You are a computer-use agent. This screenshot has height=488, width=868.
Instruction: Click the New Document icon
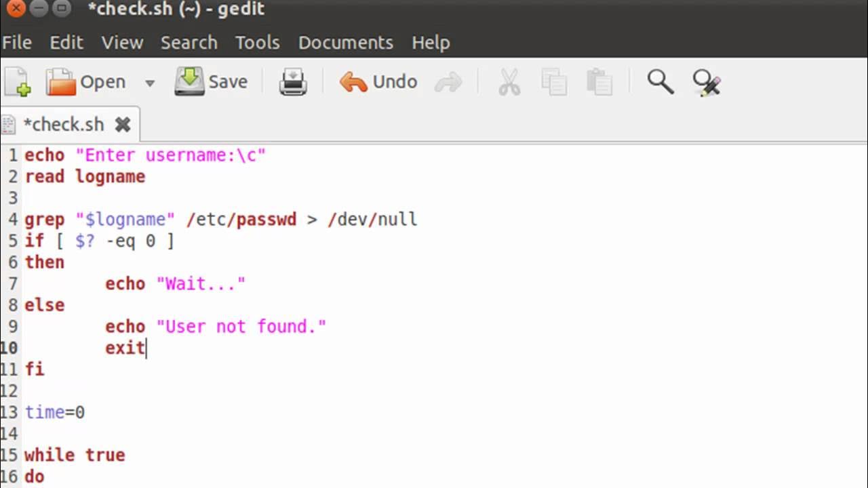(18, 82)
